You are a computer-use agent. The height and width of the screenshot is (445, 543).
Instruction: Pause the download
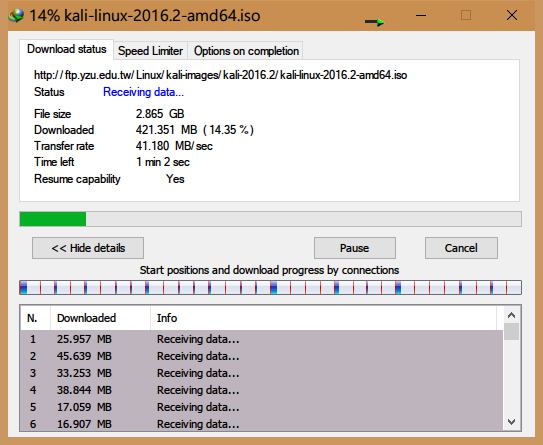click(x=355, y=248)
